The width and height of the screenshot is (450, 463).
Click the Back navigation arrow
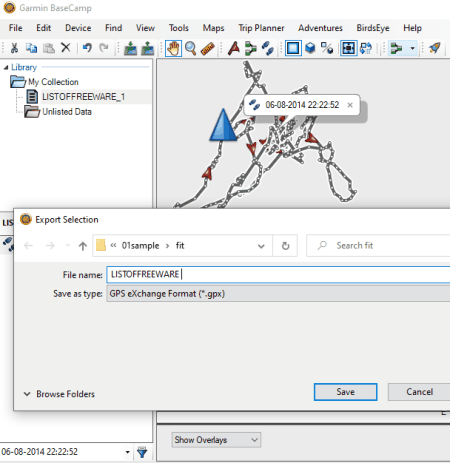(x=28, y=246)
